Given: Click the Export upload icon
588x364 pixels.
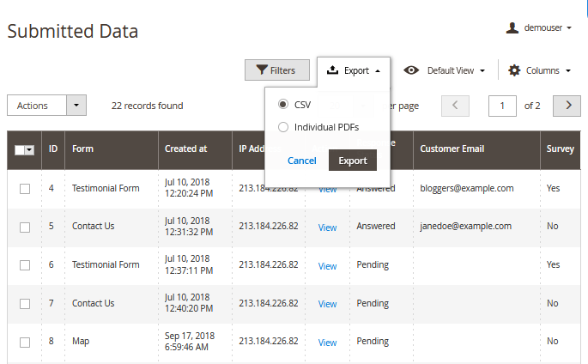Looking at the screenshot, I should 333,70.
